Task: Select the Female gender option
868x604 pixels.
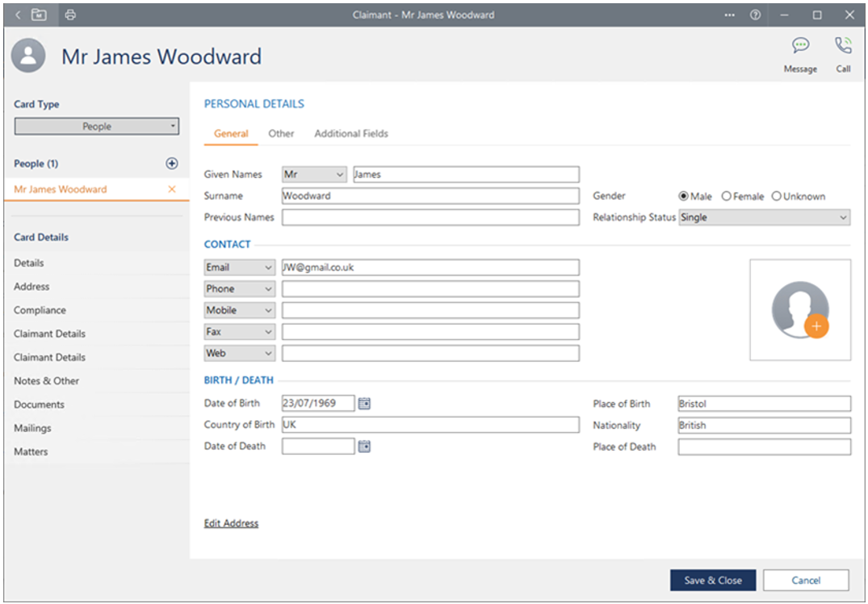Action: [726, 196]
